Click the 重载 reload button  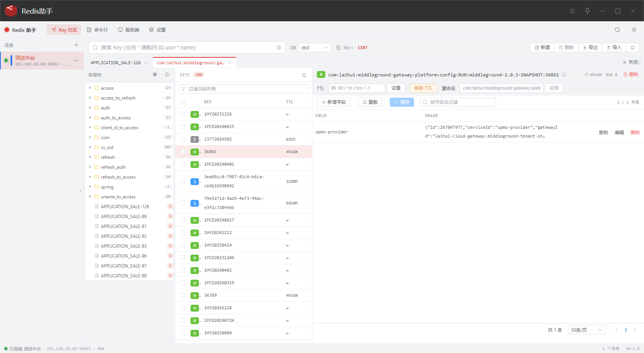click(x=370, y=102)
